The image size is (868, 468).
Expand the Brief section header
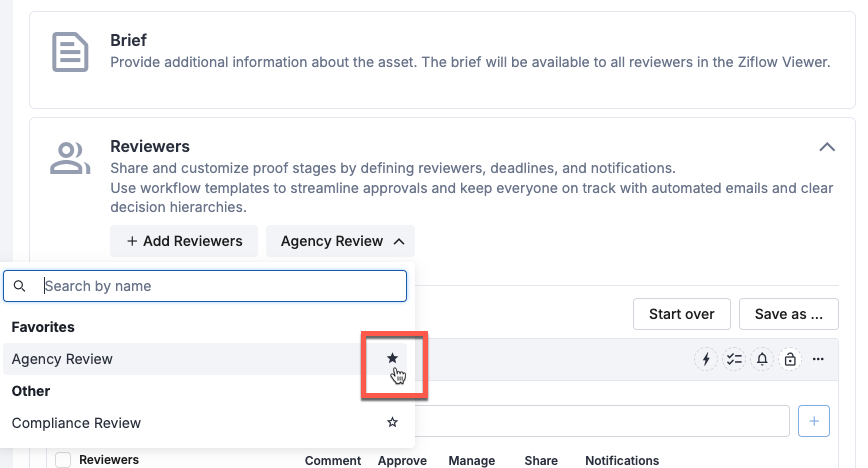(x=128, y=42)
